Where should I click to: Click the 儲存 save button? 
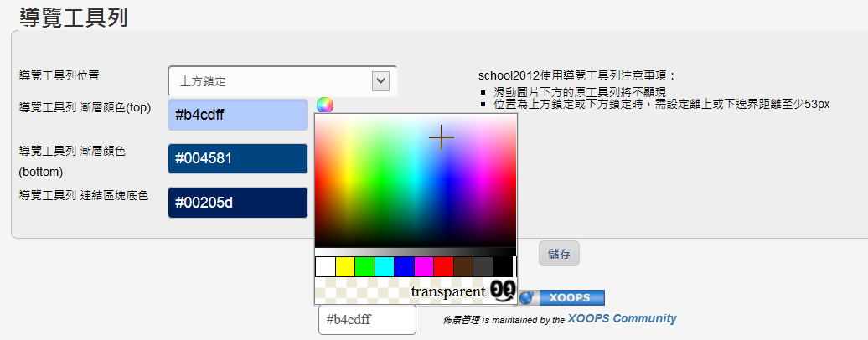pyautogui.click(x=559, y=254)
